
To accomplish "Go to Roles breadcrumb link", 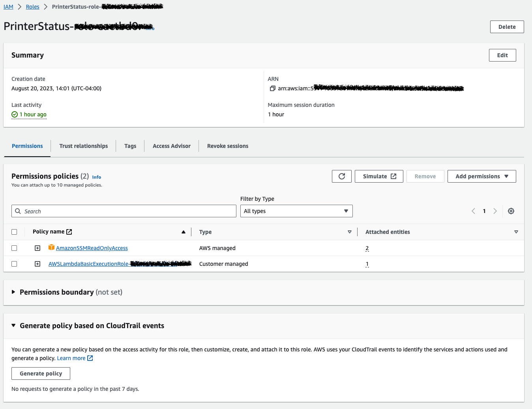I will coord(33,7).
